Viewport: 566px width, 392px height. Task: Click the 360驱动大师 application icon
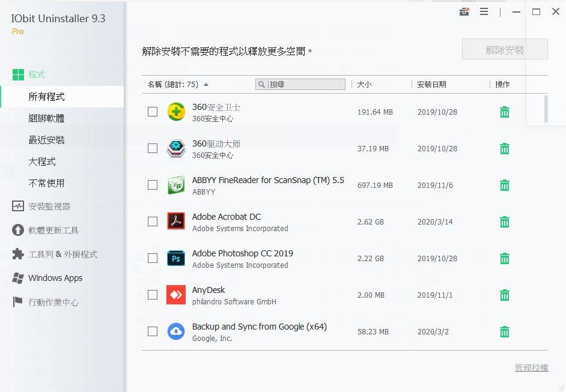pos(176,149)
